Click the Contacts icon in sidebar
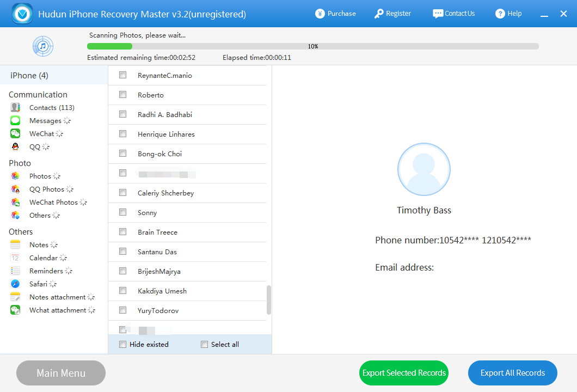Viewport: 577px width, 392px height. [x=15, y=107]
